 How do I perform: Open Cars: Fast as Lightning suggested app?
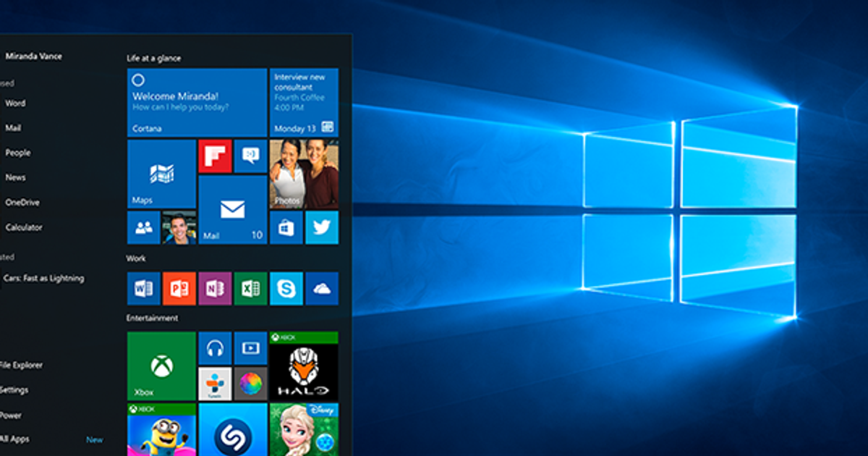click(x=43, y=278)
